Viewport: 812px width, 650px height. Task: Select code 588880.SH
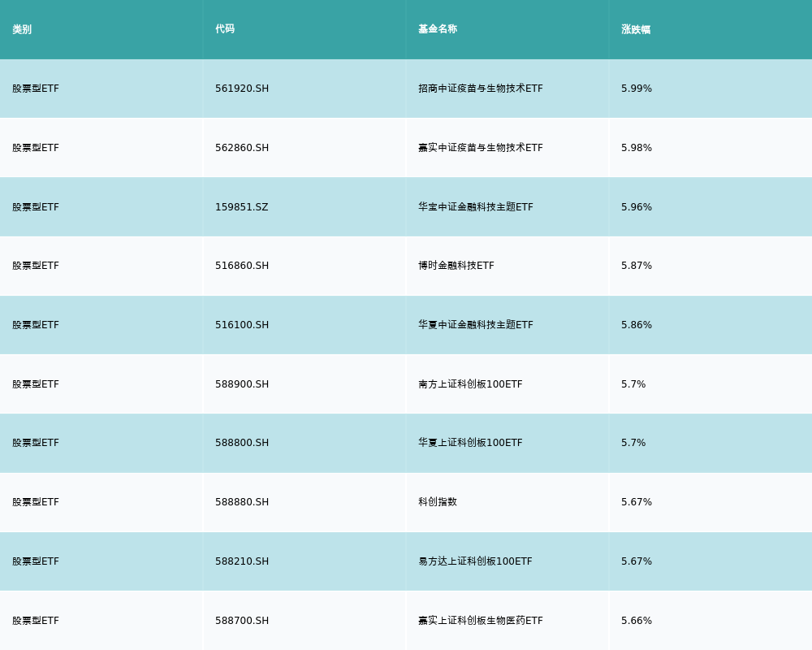242,502
